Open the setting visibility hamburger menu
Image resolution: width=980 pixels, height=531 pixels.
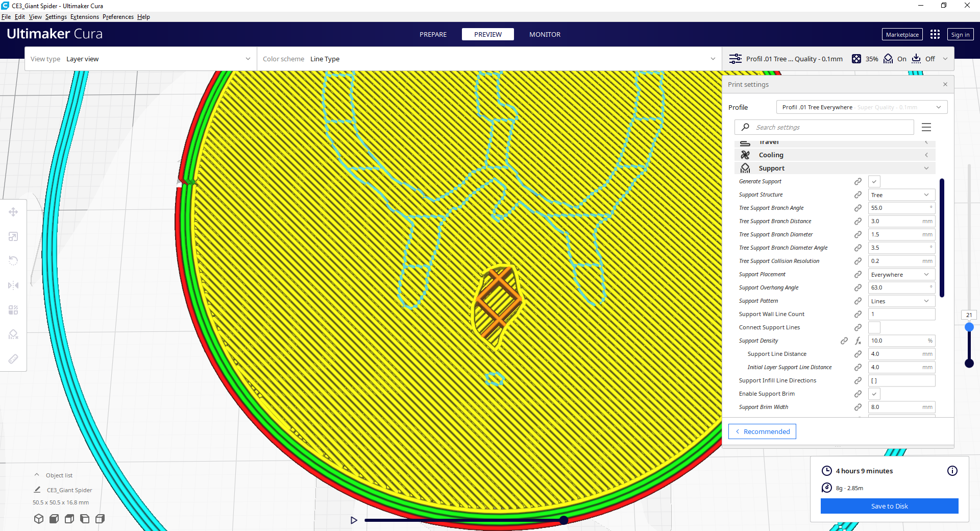[x=926, y=127]
